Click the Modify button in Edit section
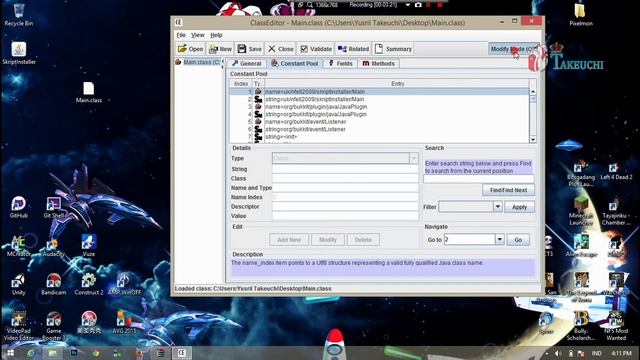640x360 pixels. pyautogui.click(x=328, y=240)
